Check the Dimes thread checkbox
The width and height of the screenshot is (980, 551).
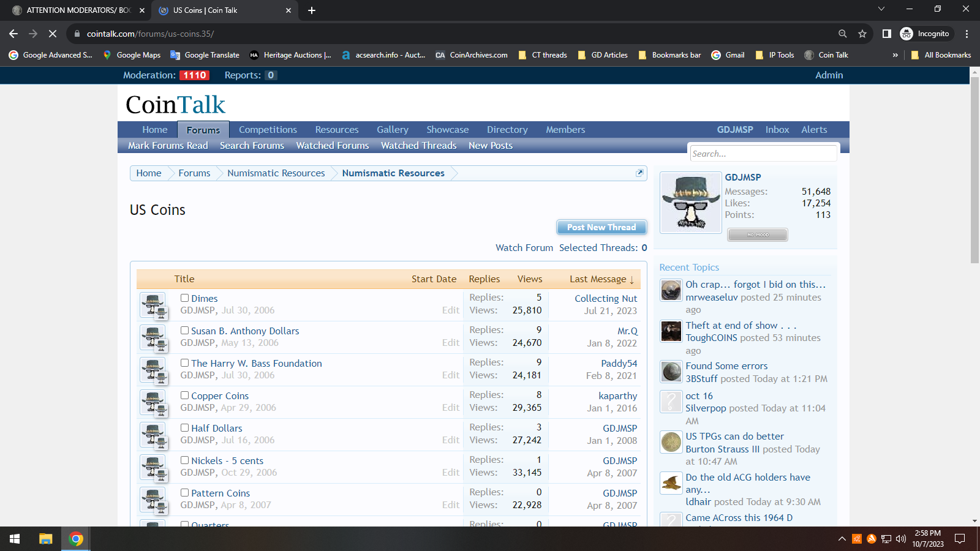(184, 298)
